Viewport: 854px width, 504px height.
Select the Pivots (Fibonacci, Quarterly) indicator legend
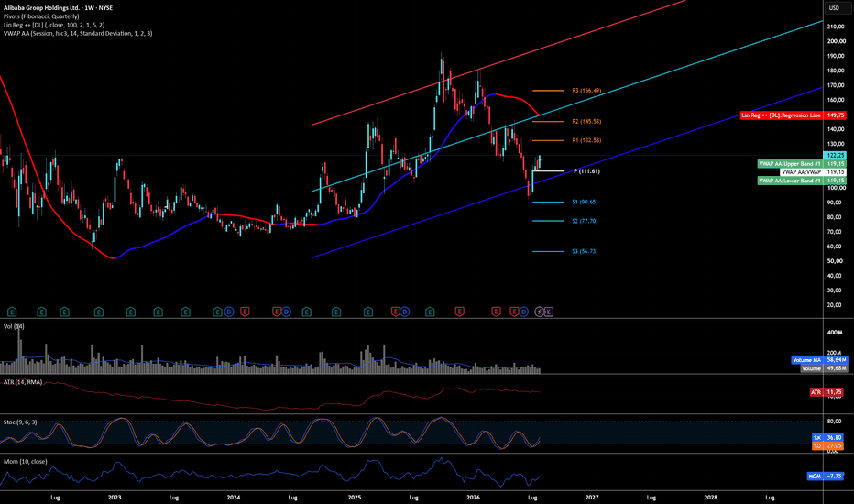41,16
